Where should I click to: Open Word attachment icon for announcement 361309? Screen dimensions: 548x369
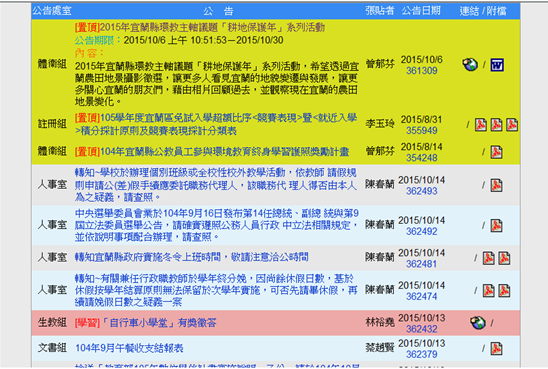coord(497,65)
